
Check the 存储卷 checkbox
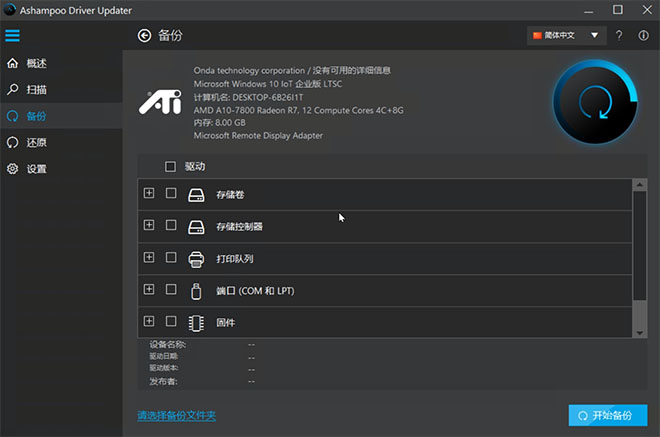(171, 193)
